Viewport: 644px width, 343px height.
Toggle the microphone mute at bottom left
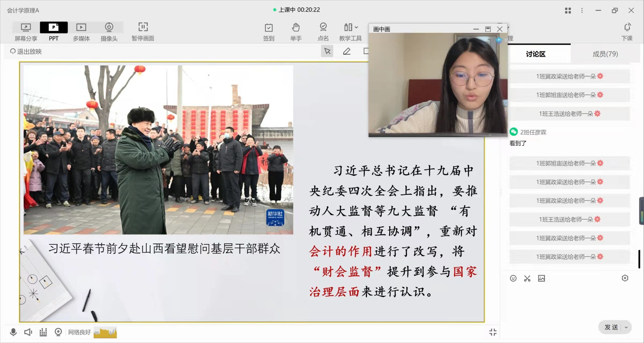[x=13, y=332]
